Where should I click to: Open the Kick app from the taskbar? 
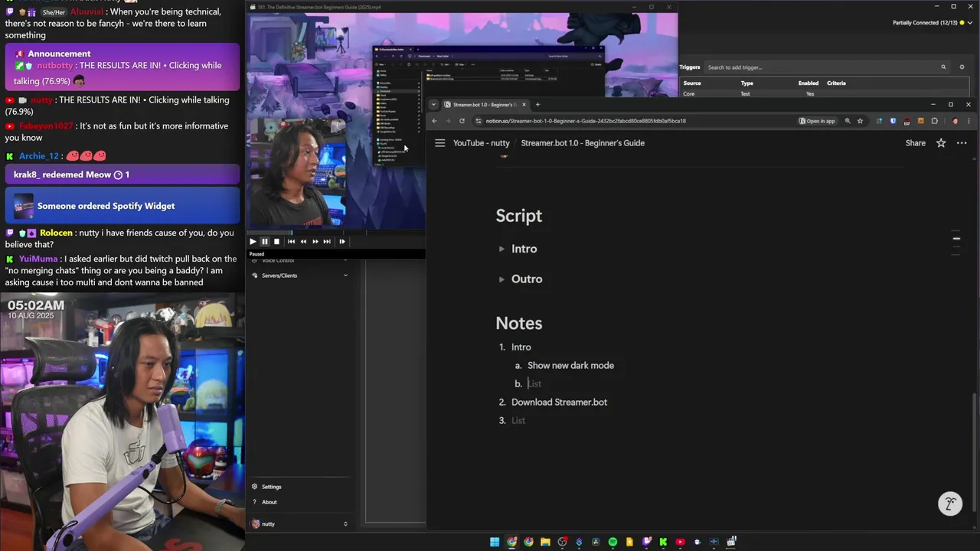click(663, 542)
